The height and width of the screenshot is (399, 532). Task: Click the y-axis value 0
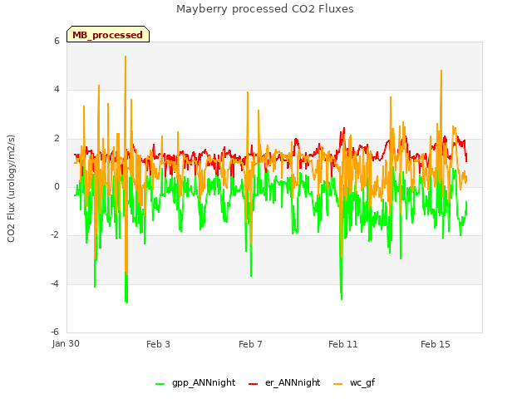point(57,186)
